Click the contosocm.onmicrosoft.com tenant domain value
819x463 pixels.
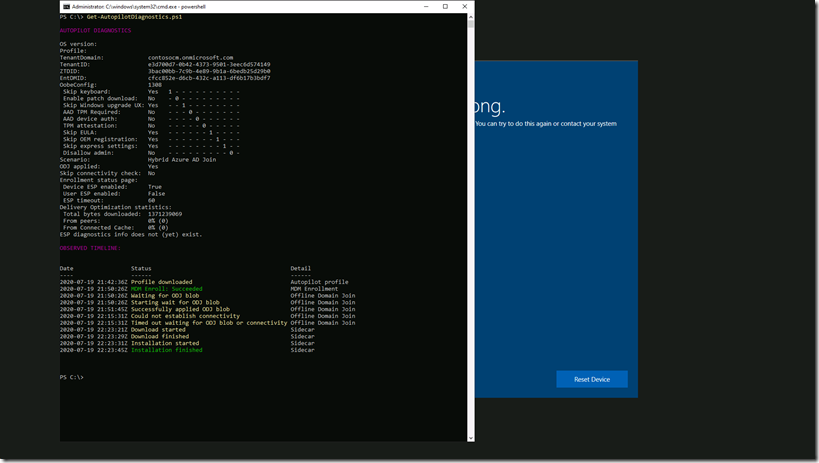pyautogui.click(x=190, y=57)
